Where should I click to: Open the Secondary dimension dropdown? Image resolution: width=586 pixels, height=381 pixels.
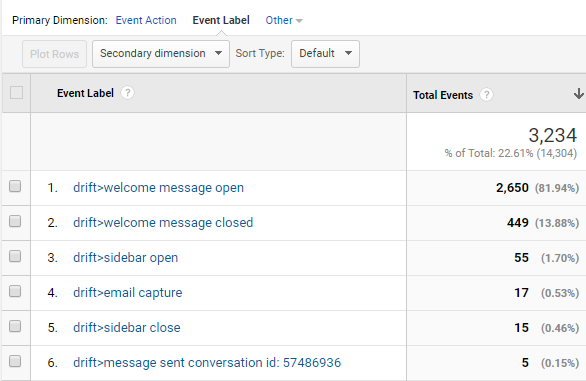(161, 54)
